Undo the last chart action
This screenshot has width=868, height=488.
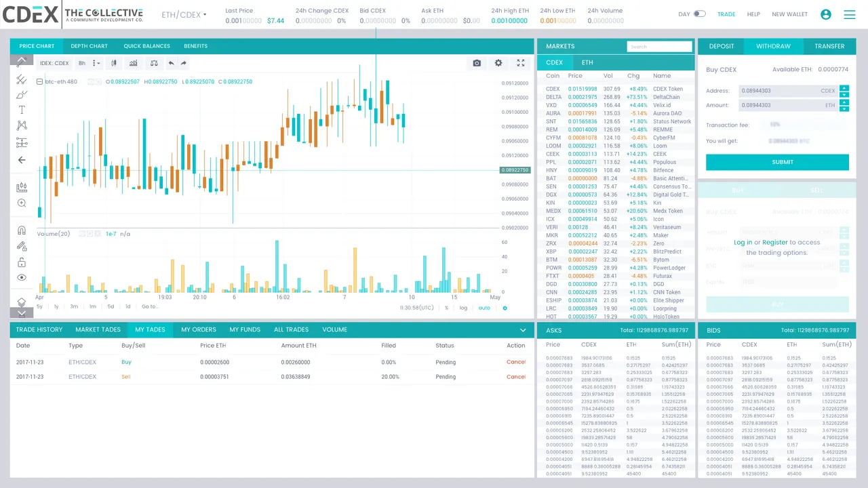coord(171,63)
